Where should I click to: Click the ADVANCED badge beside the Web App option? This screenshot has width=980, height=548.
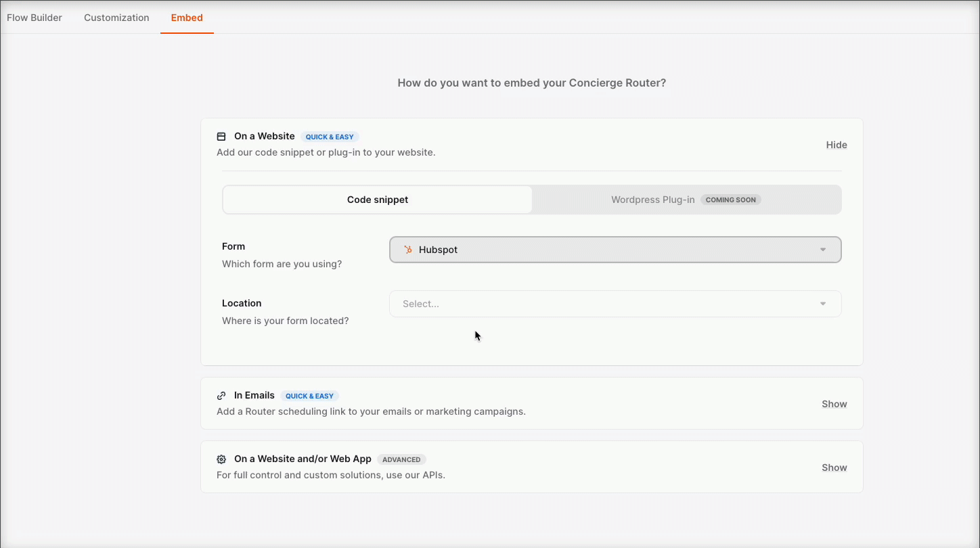click(x=401, y=459)
